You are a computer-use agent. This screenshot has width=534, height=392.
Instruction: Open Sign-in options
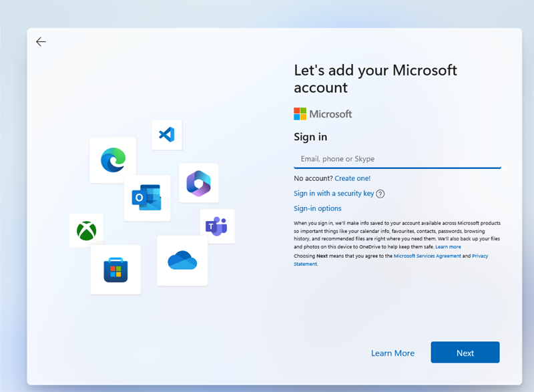pos(318,208)
